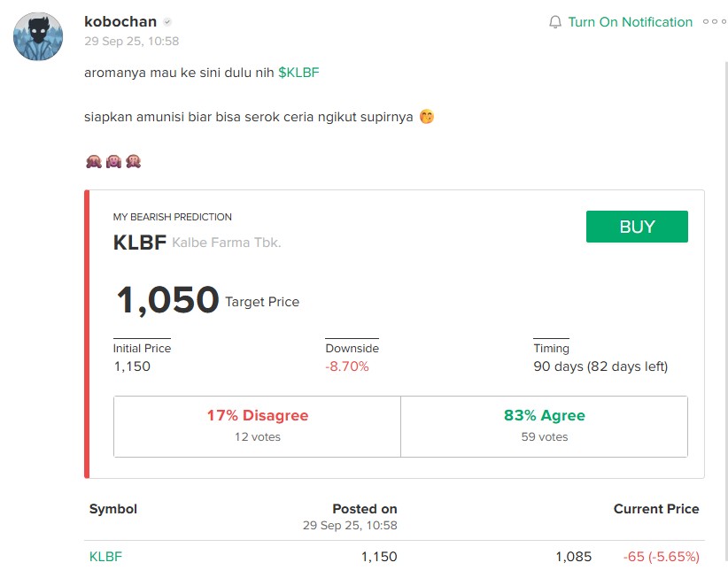The width and height of the screenshot is (728, 578).
Task: Open Kalbe Farma Tbk. company name
Action: 227,243
